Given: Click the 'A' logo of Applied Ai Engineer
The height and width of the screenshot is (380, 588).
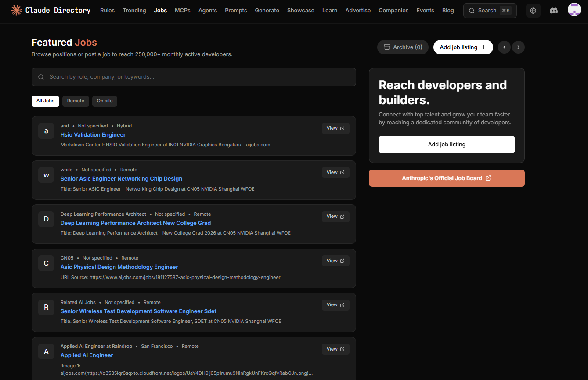Looking at the screenshot, I should [x=46, y=351].
